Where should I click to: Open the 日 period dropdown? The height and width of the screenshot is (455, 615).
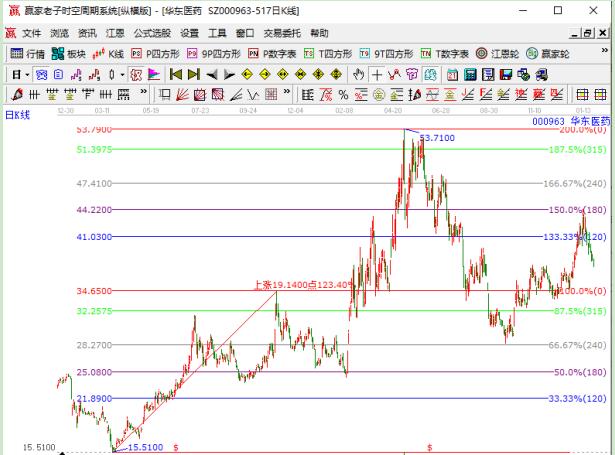(x=20, y=75)
